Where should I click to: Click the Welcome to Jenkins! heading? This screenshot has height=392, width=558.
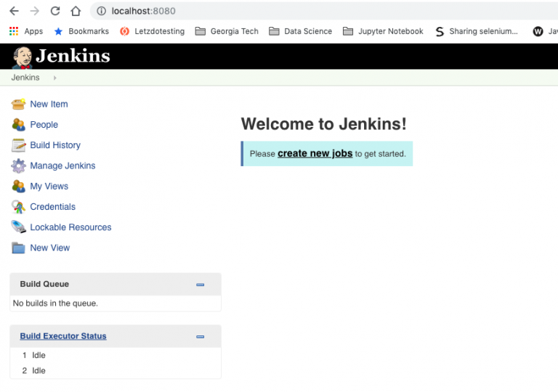[323, 124]
